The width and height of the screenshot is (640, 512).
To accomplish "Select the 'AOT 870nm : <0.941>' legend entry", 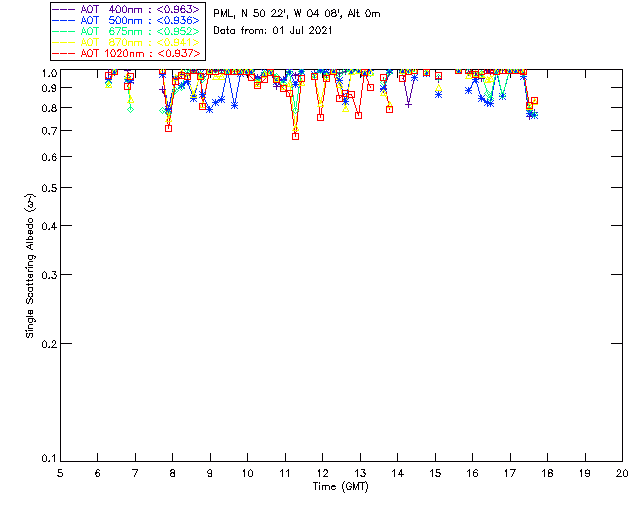I will [x=127, y=42].
